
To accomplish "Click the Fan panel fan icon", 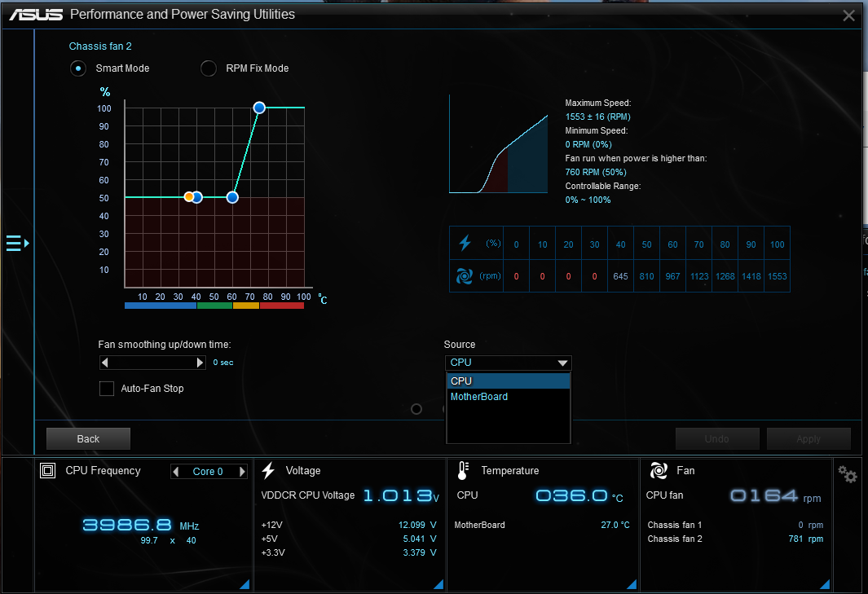I will pos(659,470).
